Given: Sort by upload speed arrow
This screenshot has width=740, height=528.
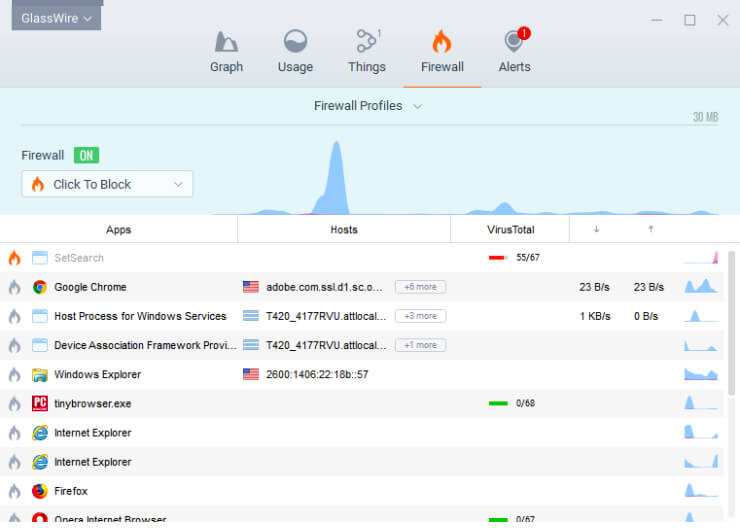Looking at the screenshot, I should click(651, 229).
